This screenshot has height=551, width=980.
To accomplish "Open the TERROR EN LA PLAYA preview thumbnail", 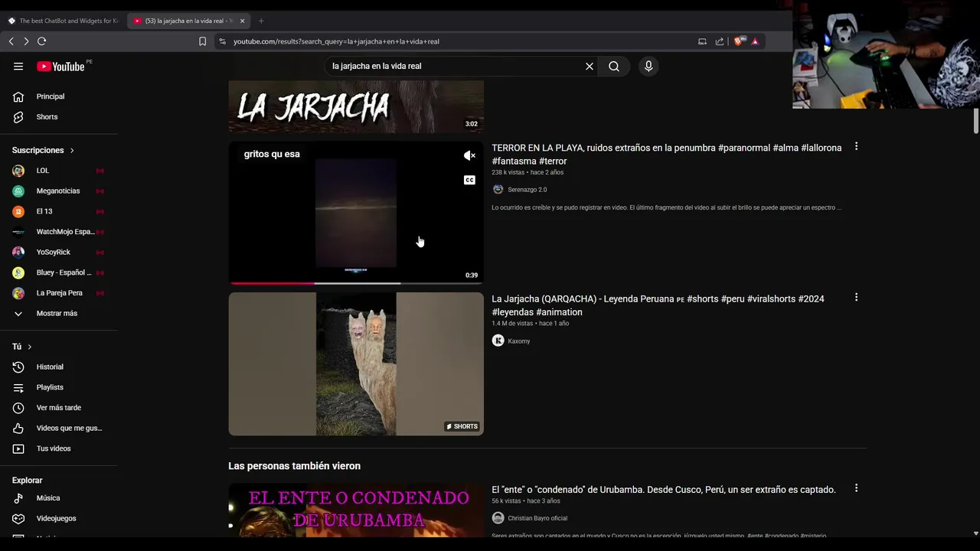I will tap(356, 213).
